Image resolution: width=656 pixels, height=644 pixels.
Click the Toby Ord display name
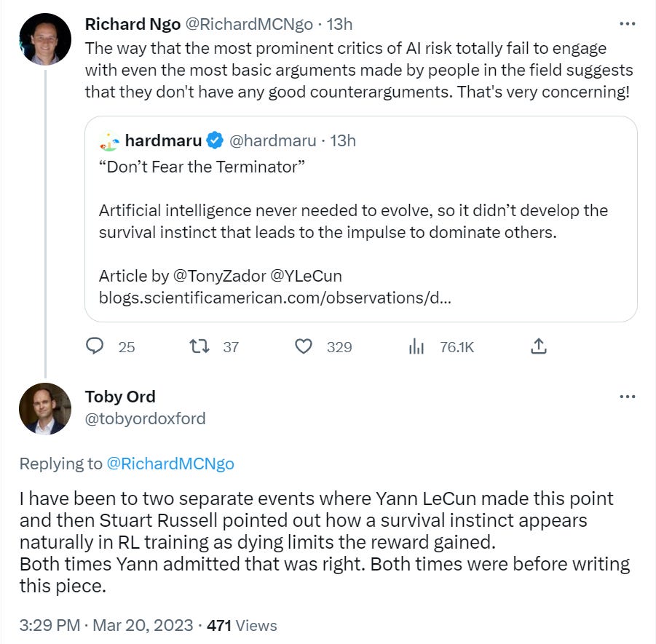coord(120,397)
